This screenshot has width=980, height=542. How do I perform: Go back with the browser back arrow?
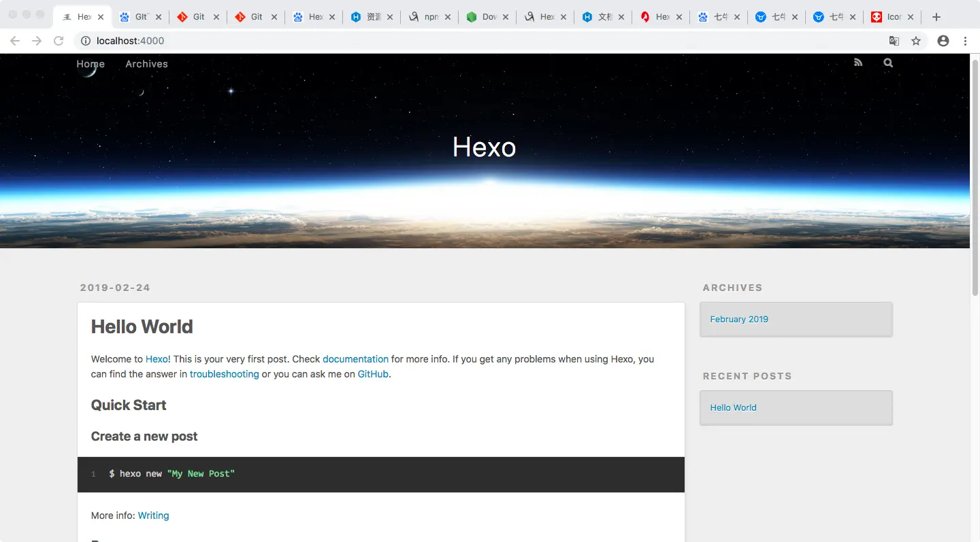click(15, 41)
